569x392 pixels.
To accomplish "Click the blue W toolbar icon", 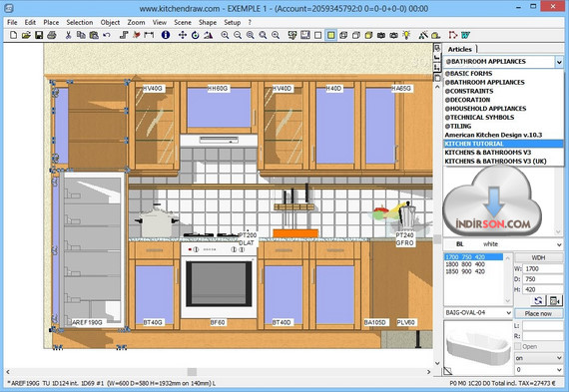I will click(465, 35).
